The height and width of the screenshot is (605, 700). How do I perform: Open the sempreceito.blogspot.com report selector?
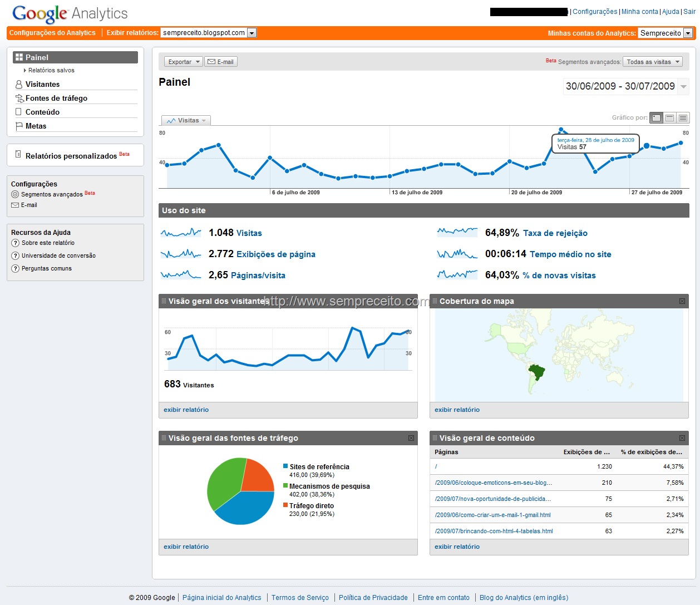(208, 33)
